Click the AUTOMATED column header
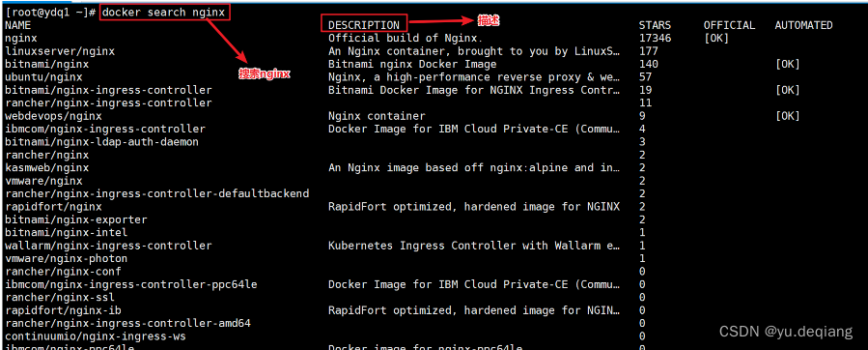This screenshot has height=350, width=868. 803,25
